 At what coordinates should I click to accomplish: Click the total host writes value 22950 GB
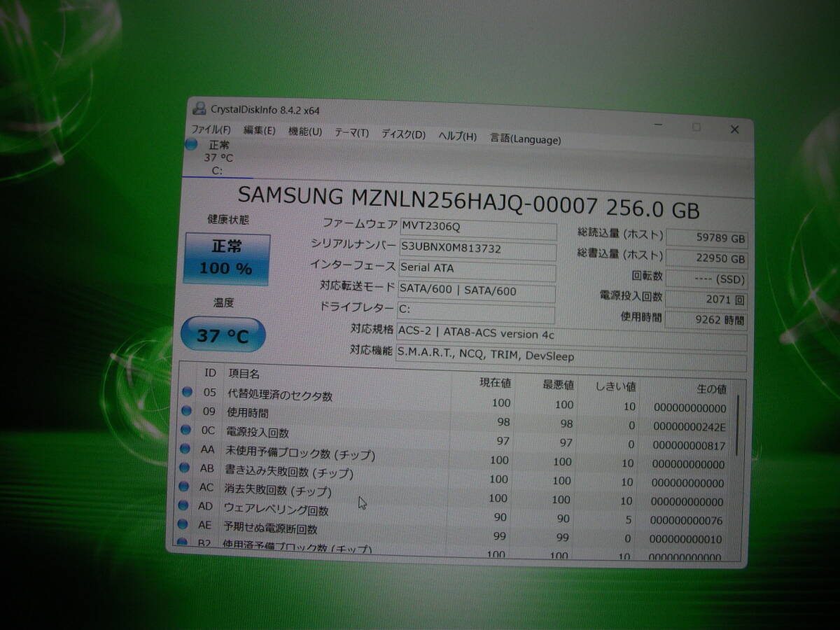point(706,259)
